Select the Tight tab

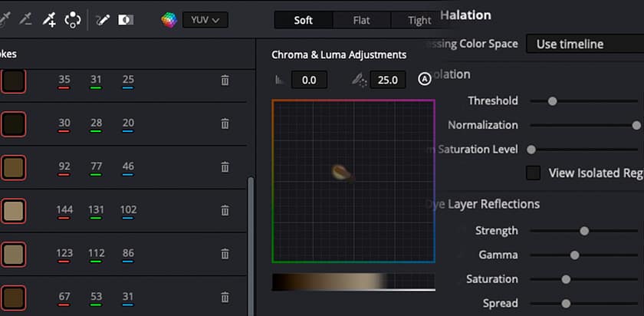tap(419, 20)
